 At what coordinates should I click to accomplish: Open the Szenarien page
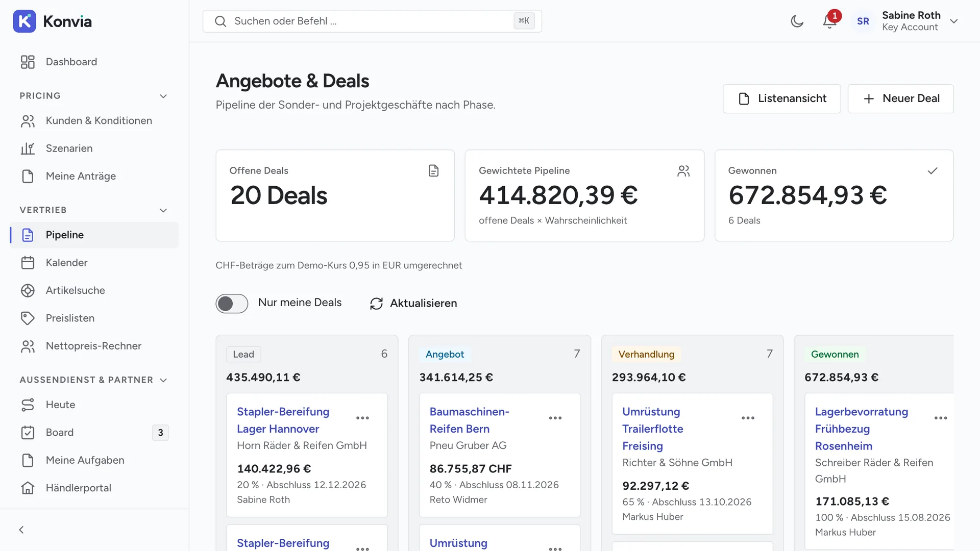pos(94,148)
